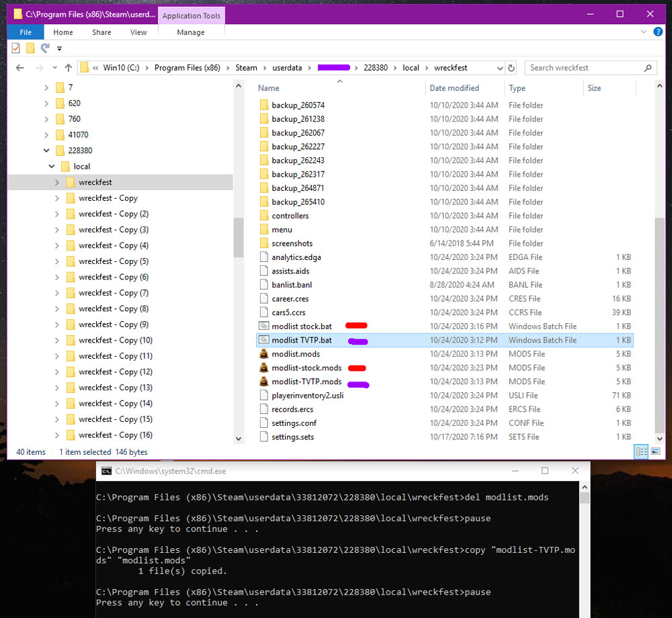Switch to the Share ribbon tab
The image size is (672, 618).
point(101,32)
